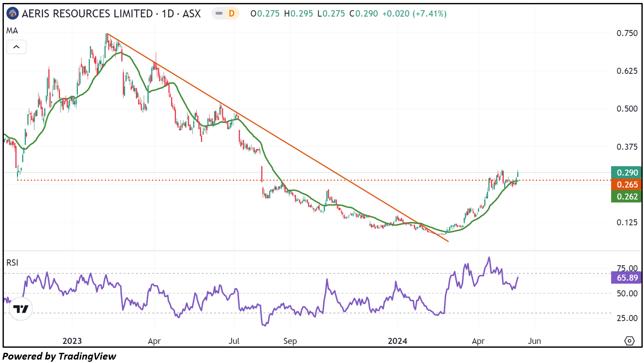Click the H0.295 high value

[298, 14]
